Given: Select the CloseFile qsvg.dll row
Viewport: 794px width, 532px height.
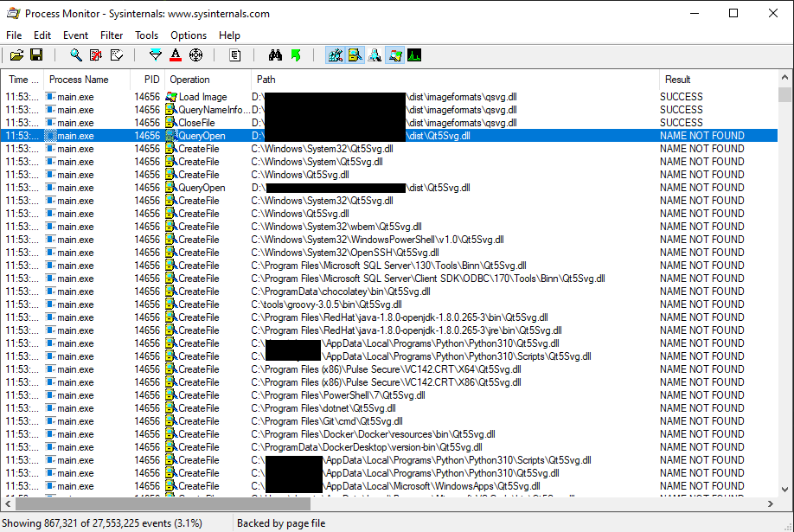Looking at the screenshot, I should click(x=389, y=123).
